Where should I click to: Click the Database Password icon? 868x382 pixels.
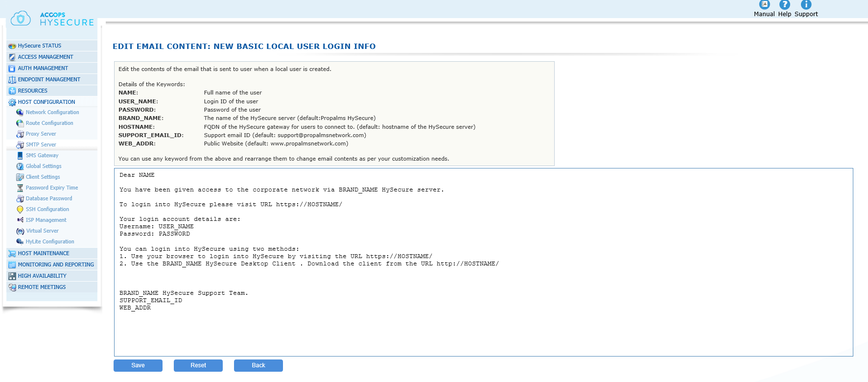(x=20, y=199)
